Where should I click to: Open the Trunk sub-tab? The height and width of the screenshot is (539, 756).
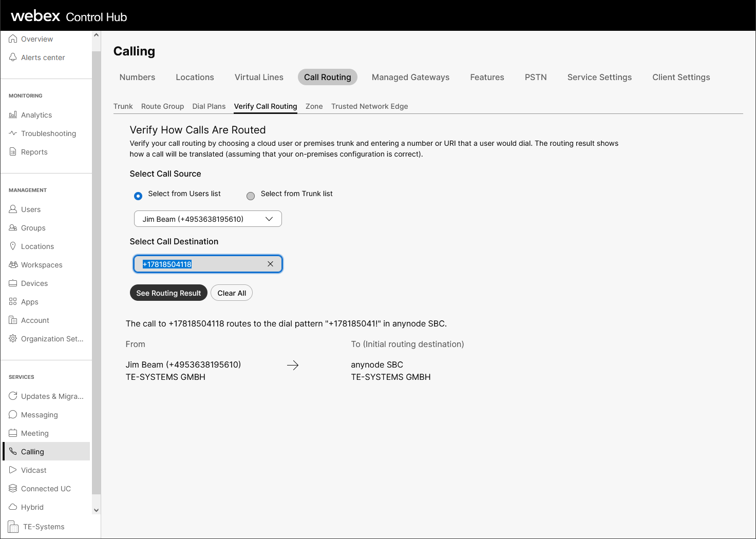(123, 106)
